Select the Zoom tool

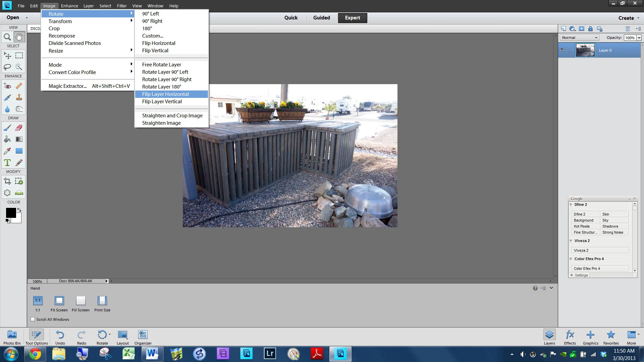tap(7, 37)
